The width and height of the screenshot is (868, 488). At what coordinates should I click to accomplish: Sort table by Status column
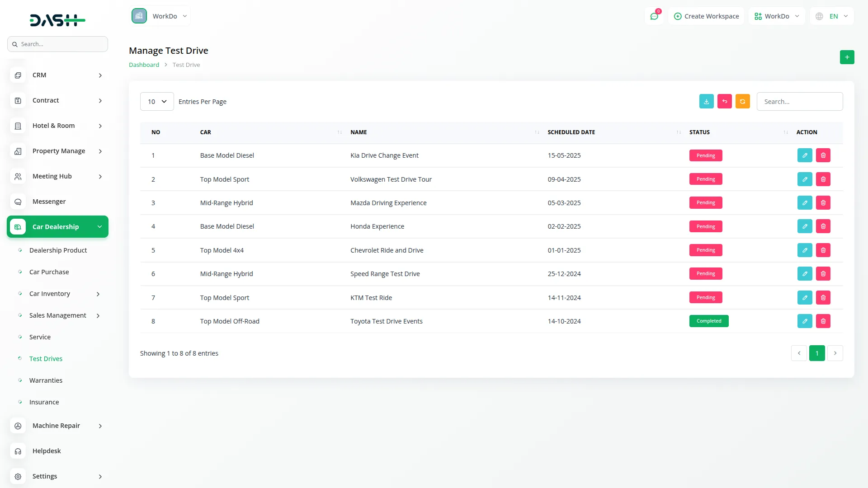[699, 132]
